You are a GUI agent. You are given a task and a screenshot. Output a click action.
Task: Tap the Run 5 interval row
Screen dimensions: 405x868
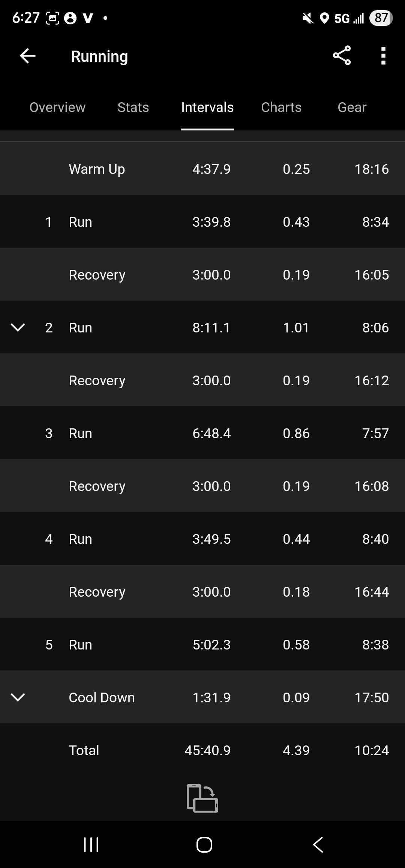pos(202,645)
